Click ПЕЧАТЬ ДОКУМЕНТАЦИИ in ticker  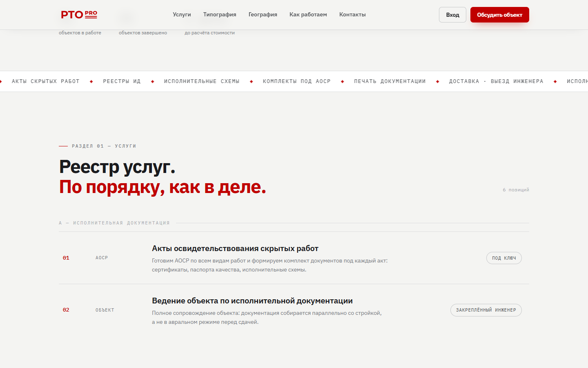pyautogui.click(x=390, y=81)
